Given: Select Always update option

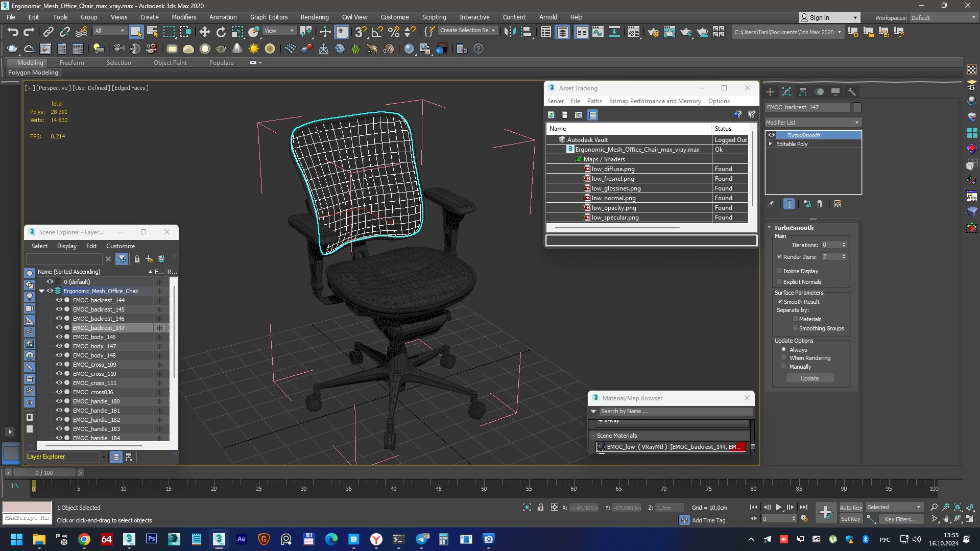Looking at the screenshot, I should 784,349.
